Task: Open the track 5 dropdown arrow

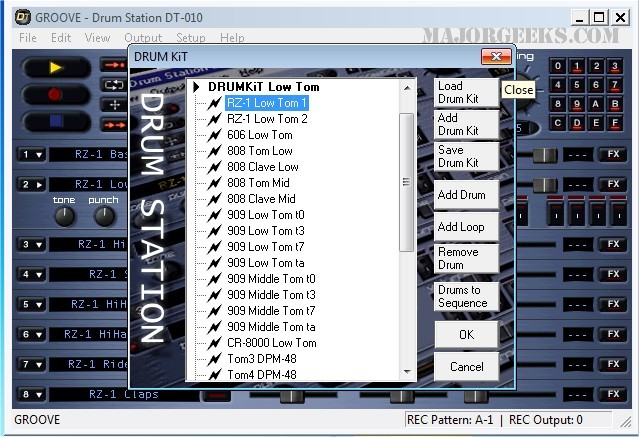Action: 39,305
